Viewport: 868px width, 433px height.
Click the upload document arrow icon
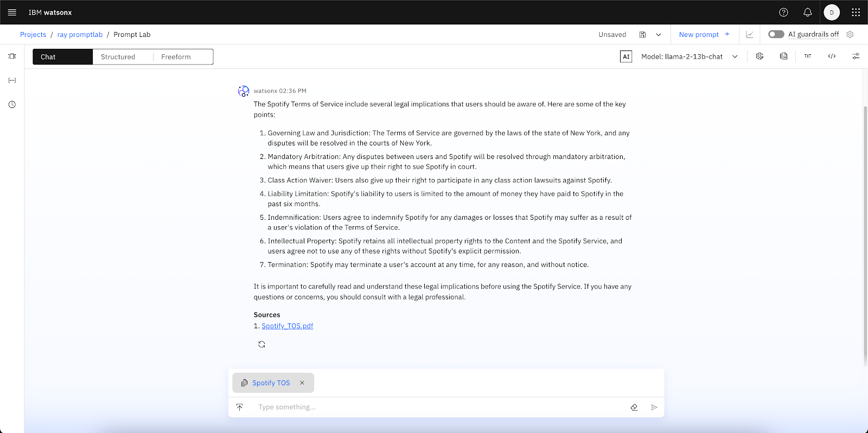(239, 407)
